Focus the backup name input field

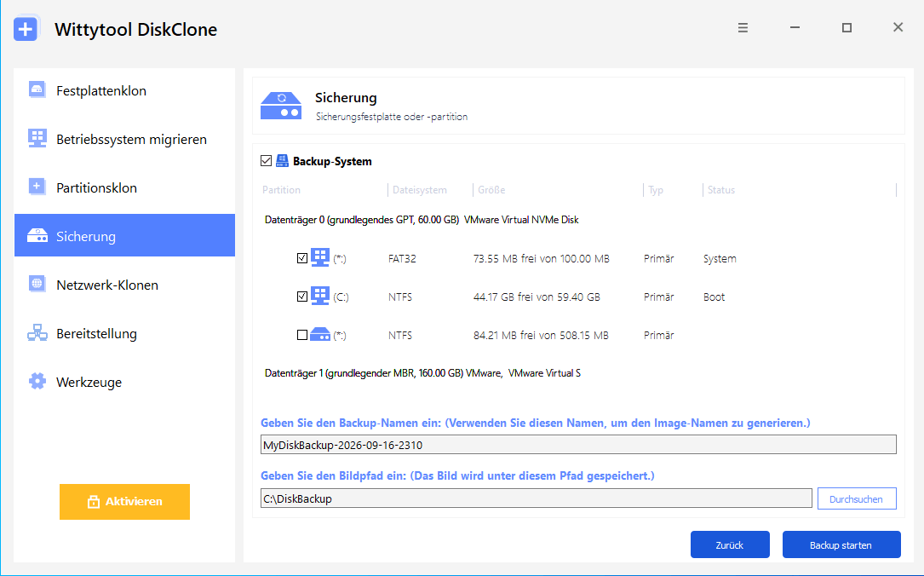(x=578, y=445)
